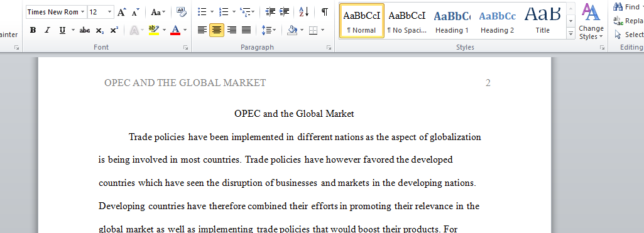Open the Styles pane launcher
Screen dimensions: 644x233
602,48
